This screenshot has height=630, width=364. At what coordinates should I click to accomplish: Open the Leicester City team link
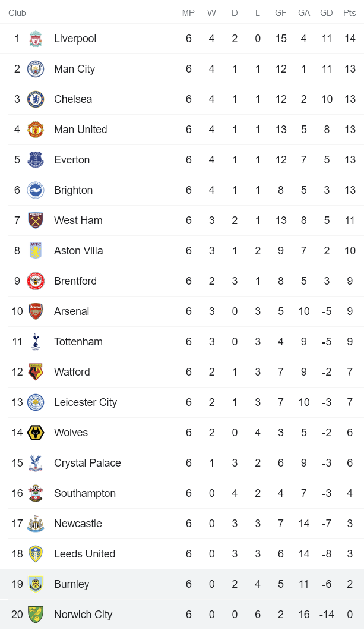coord(86,402)
